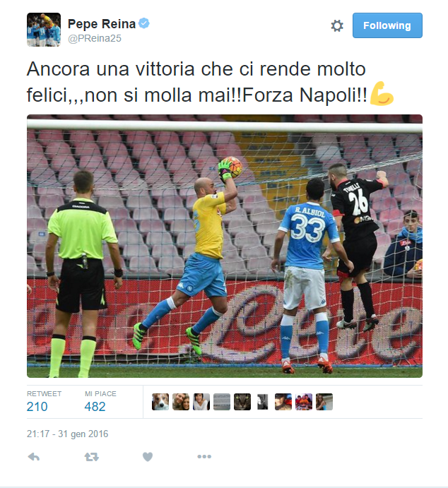
Task: Like the tweet with heart icon
Action: tap(148, 457)
